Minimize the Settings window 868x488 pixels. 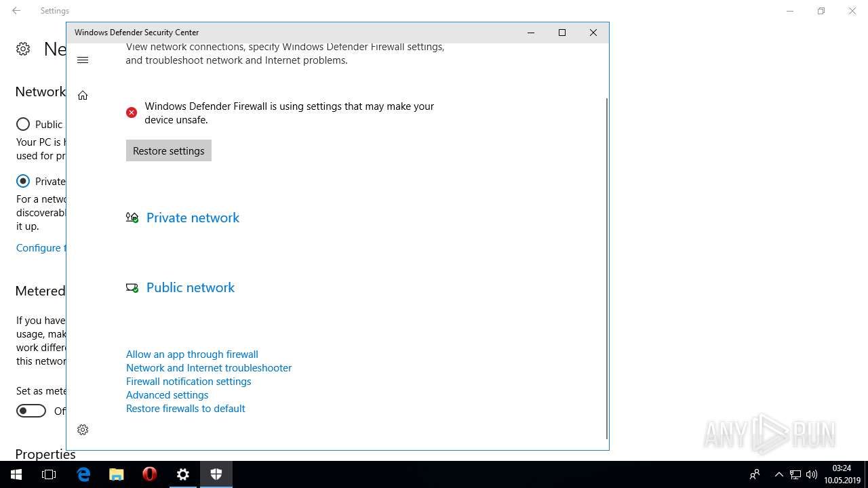pyautogui.click(x=790, y=11)
